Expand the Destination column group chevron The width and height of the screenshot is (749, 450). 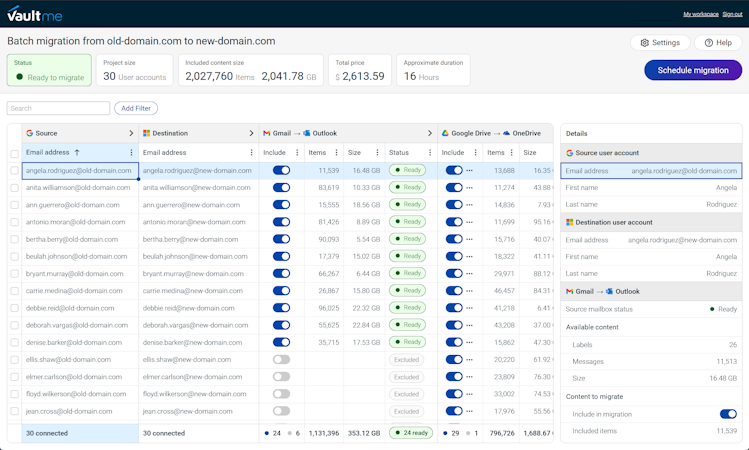[x=251, y=133]
